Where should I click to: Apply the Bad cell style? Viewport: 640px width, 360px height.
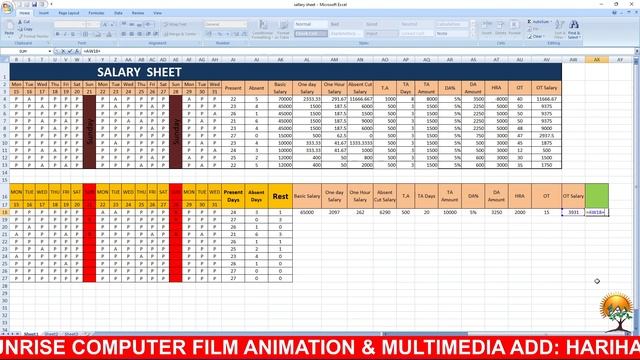pos(345,24)
